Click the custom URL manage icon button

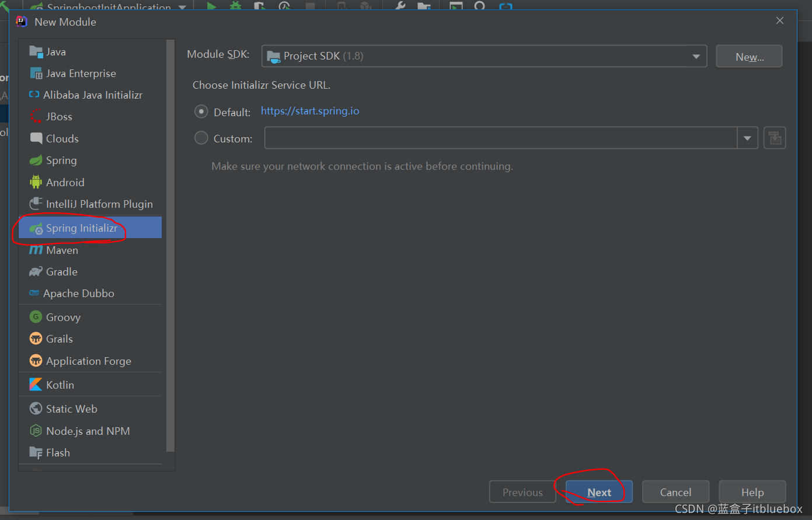point(775,138)
